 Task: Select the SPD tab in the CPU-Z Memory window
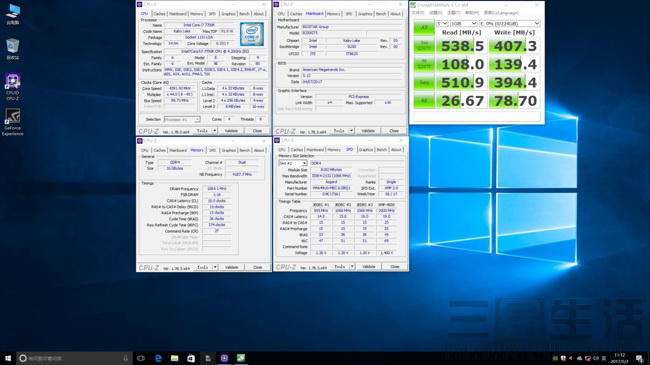(x=212, y=150)
